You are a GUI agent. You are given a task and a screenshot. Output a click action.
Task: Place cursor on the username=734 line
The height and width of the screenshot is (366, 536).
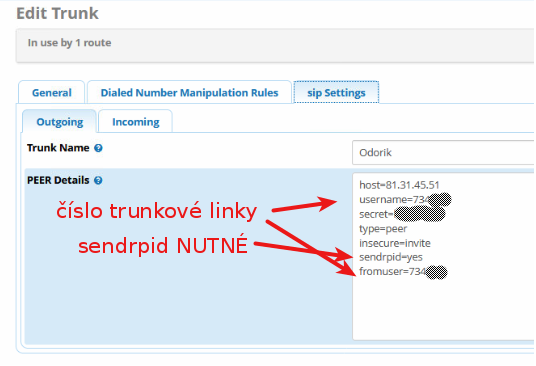[x=405, y=200]
